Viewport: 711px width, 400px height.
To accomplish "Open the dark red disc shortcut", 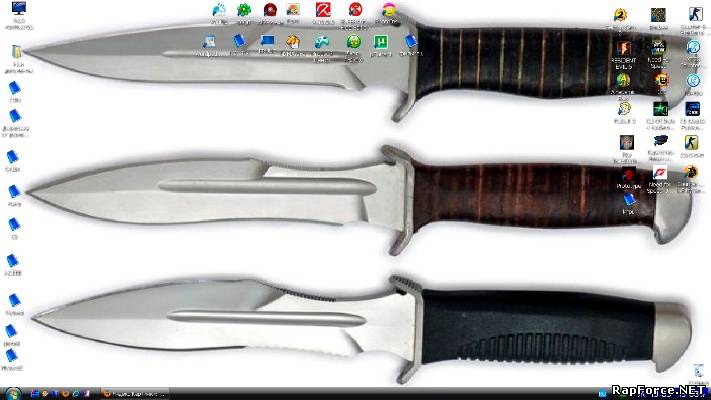I will point(270,10).
